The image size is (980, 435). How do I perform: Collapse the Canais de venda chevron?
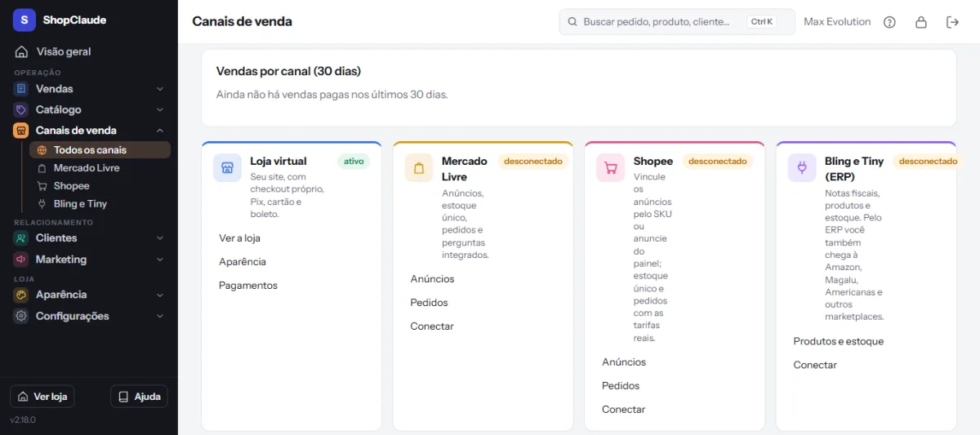click(160, 131)
